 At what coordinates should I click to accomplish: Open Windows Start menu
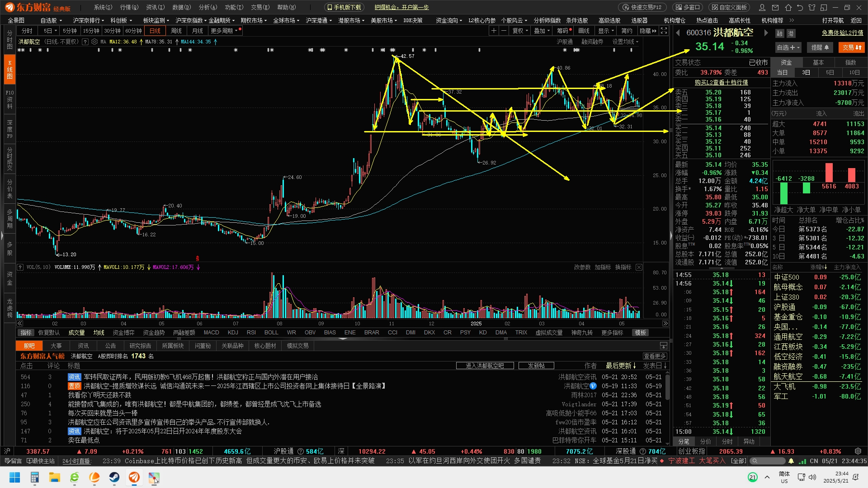click(14, 478)
